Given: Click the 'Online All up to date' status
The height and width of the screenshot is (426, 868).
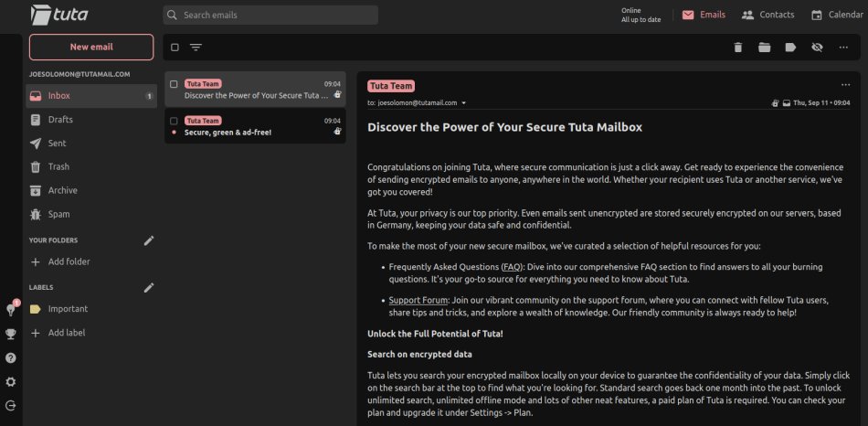Looking at the screenshot, I should [640, 15].
